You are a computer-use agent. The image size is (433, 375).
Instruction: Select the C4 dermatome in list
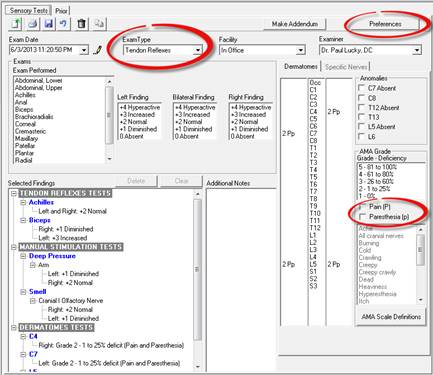coord(313,112)
